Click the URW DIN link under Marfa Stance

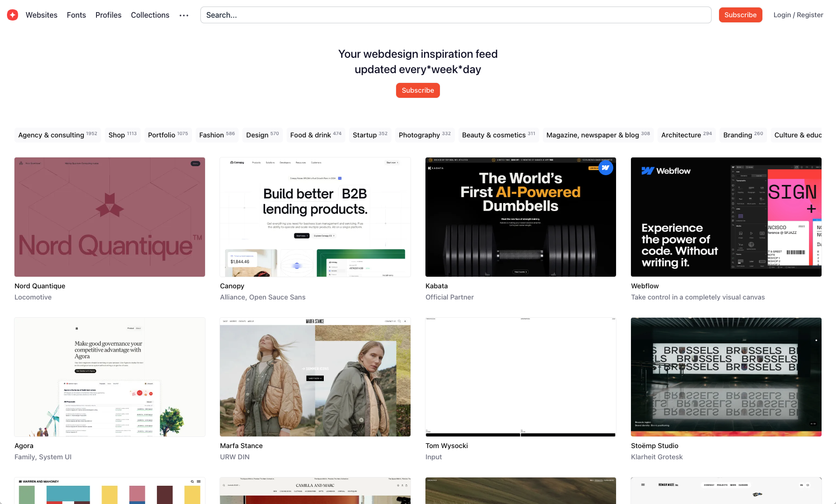point(235,456)
